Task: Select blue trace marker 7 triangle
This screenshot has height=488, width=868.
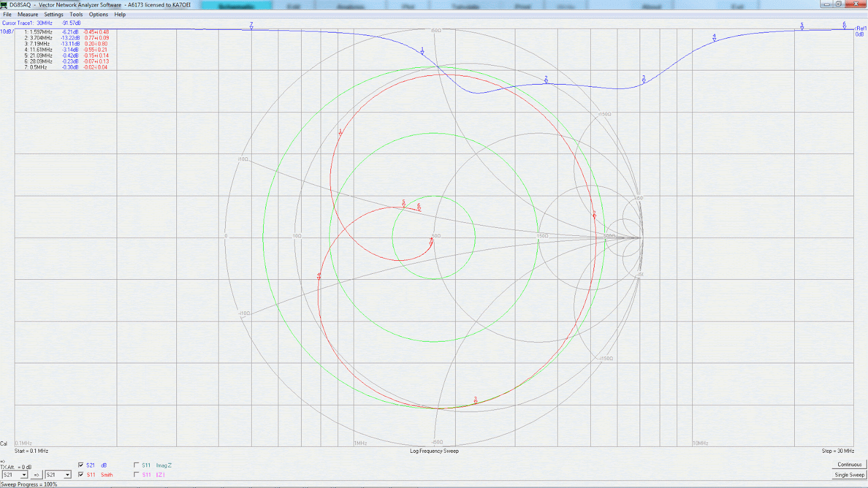Action: click(251, 27)
